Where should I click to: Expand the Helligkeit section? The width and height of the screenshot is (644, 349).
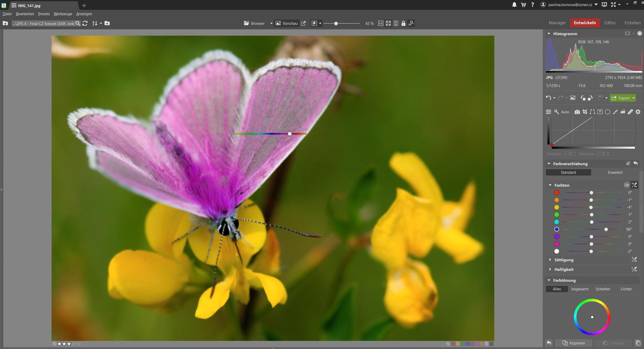point(563,270)
